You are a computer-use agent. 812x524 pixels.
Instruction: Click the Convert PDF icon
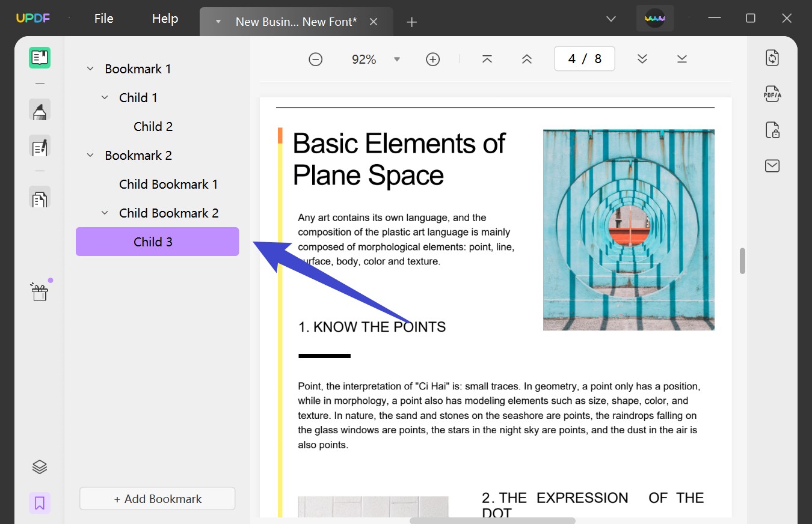[772, 58]
